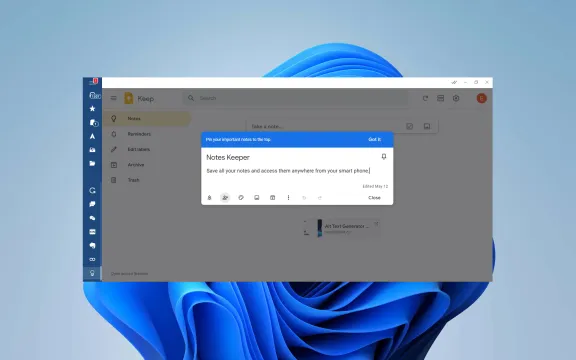Click the Edited May 12 label
The image size is (576, 360).
pos(375,186)
